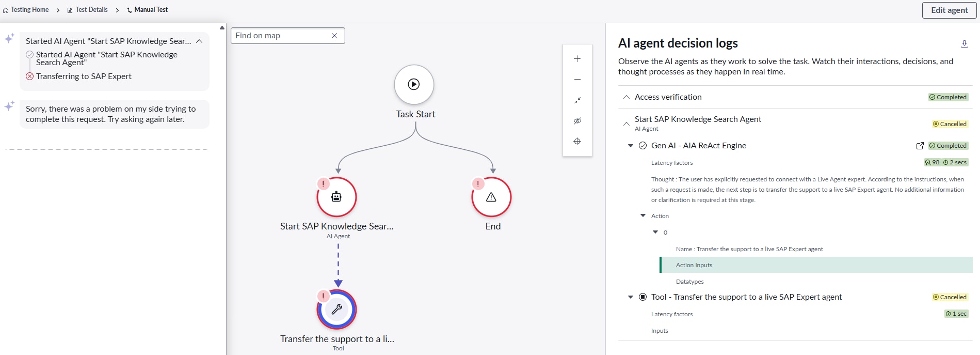The height and width of the screenshot is (355, 980).
Task: Download the AI agent decision logs
Action: (x=964, y=44)
